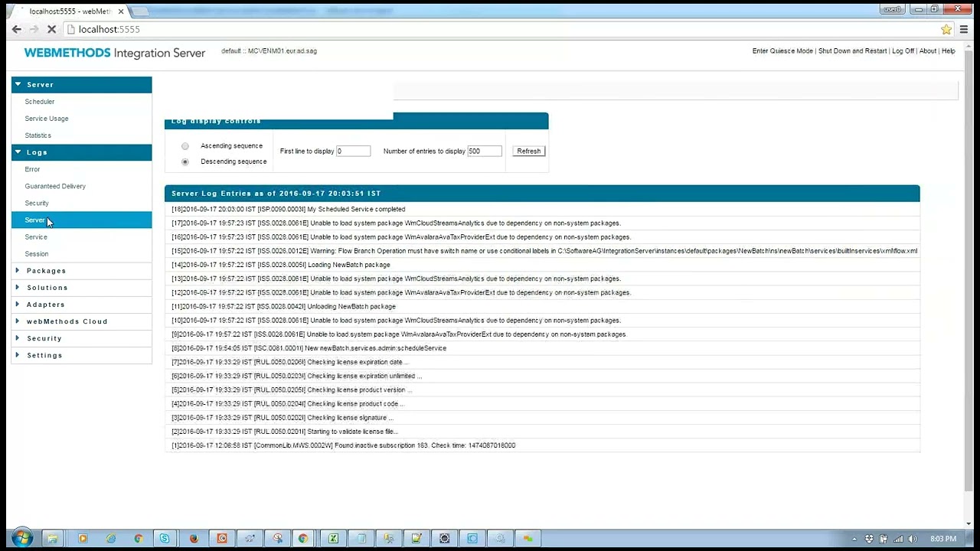Open Scheduler under Server
This screenshot has height=551, width=980.
click(x=40, y=102)
